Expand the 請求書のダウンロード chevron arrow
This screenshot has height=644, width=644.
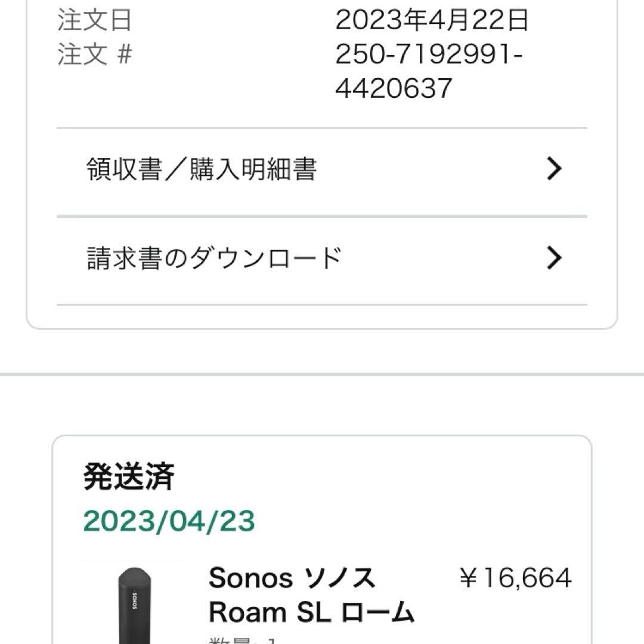coord(555,258)
